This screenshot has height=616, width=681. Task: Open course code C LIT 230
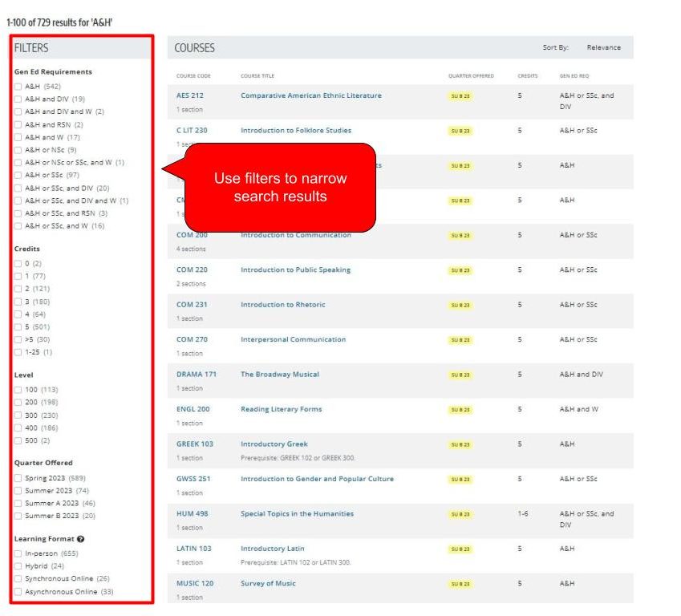pyautogui.click(x=192, y=130)
